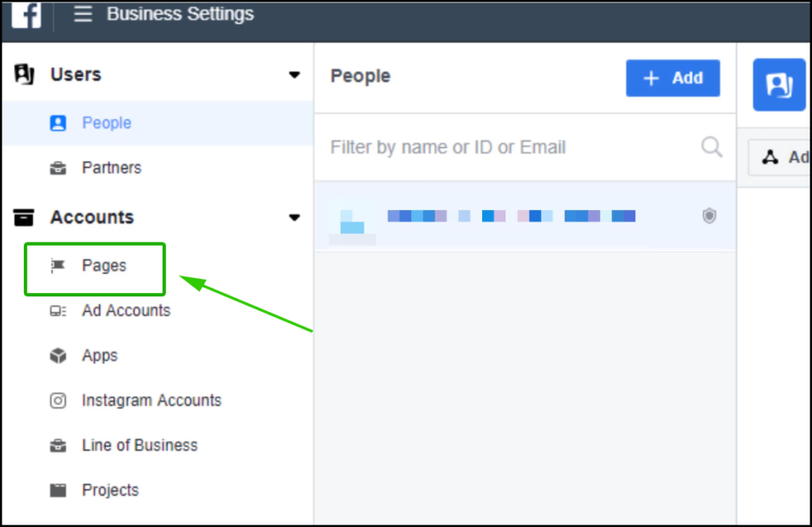812x527 pixels.
Task: Click the blue person badge icon
Action: (x=779, y=85)
